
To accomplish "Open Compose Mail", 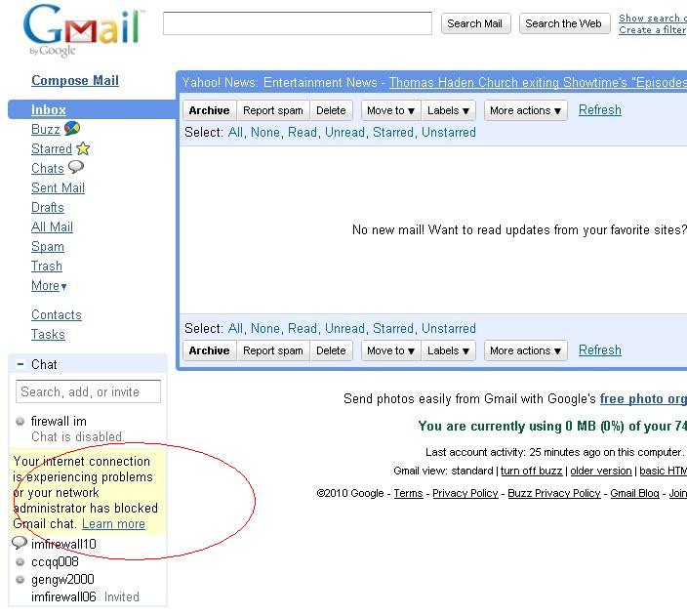I will click(75, 81).
